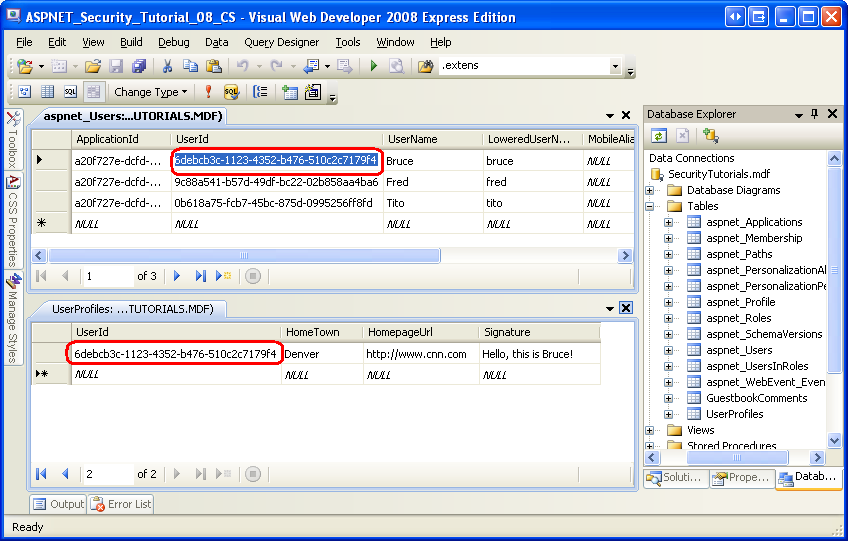
Task: Go to last record in aspnet_Users grid
Action: pos(200,276)
